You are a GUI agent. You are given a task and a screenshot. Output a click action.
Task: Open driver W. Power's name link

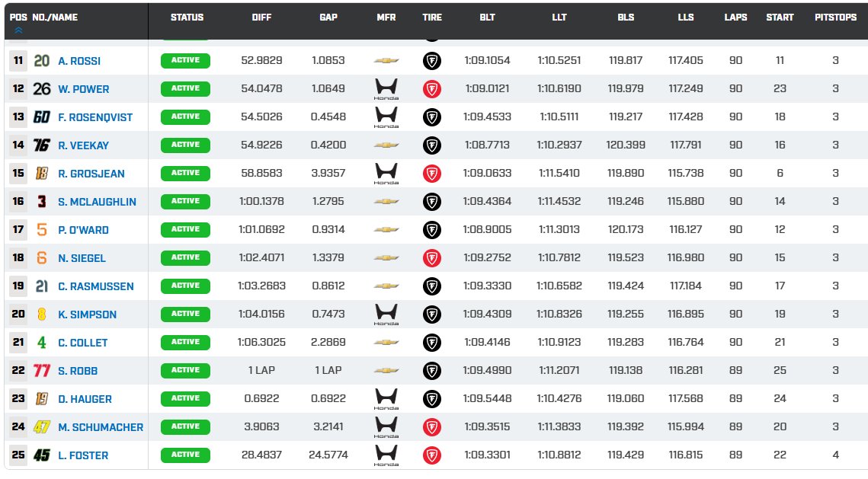[84, 89]
